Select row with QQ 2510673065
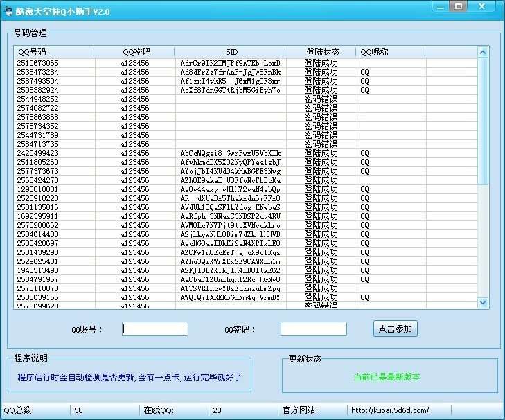 tap(246, 63)
